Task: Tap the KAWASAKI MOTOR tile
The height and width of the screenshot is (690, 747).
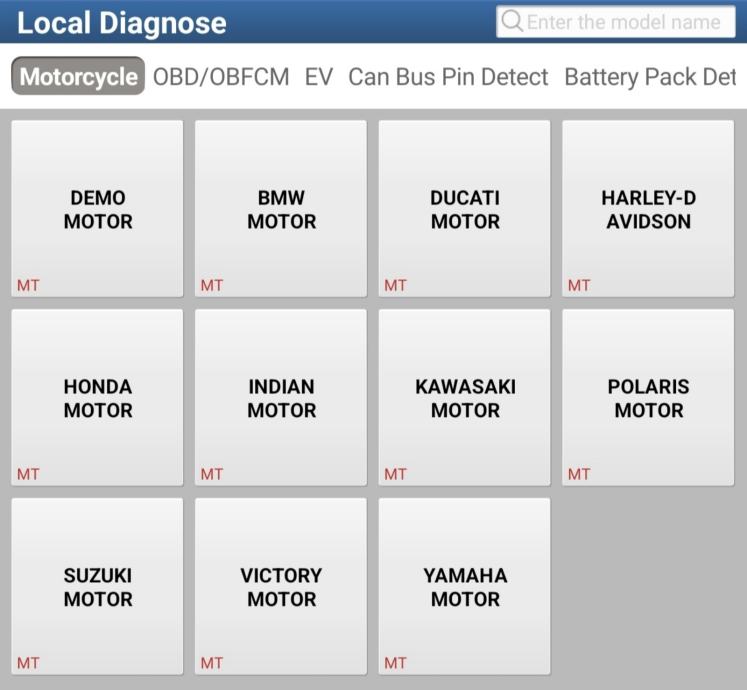Action: click(x=465, y=397)
